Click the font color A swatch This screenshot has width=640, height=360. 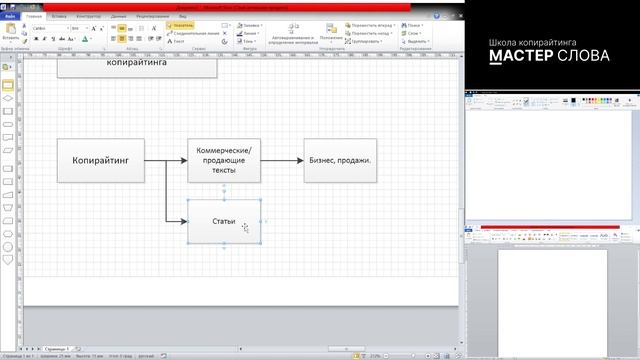[85, 39]
